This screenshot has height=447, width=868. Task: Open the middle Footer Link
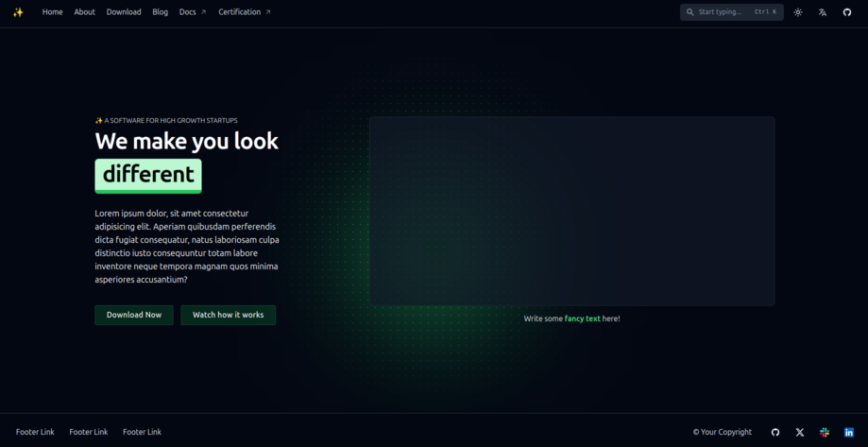[x=89, y=432]
